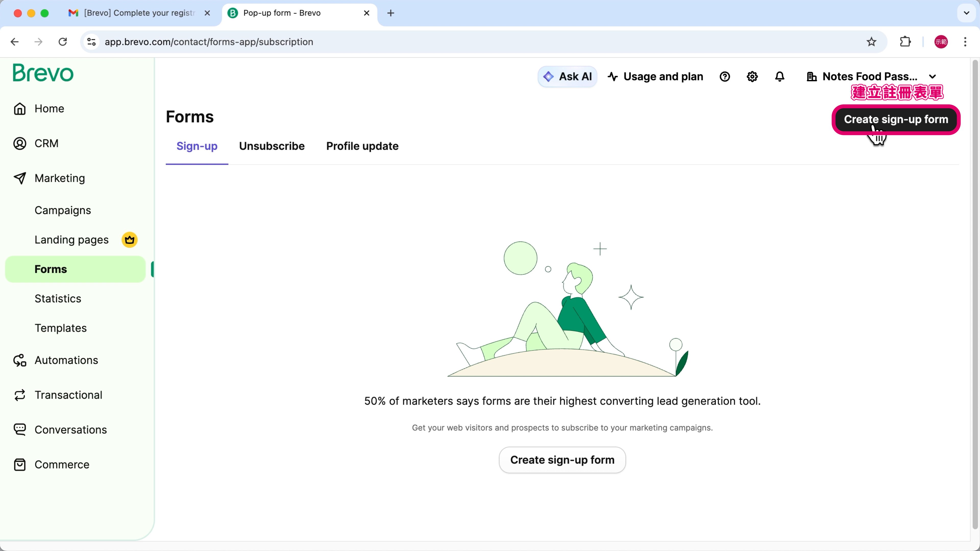This screenshot has width=980, height=551.
Task: Click the outlined Create sign-up form button
Action: pos(562,460)
